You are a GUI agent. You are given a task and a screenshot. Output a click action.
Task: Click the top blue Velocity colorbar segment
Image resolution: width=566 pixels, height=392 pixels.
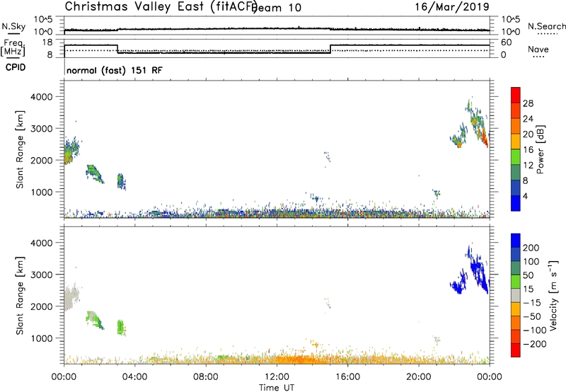click(x=516, y=241)
